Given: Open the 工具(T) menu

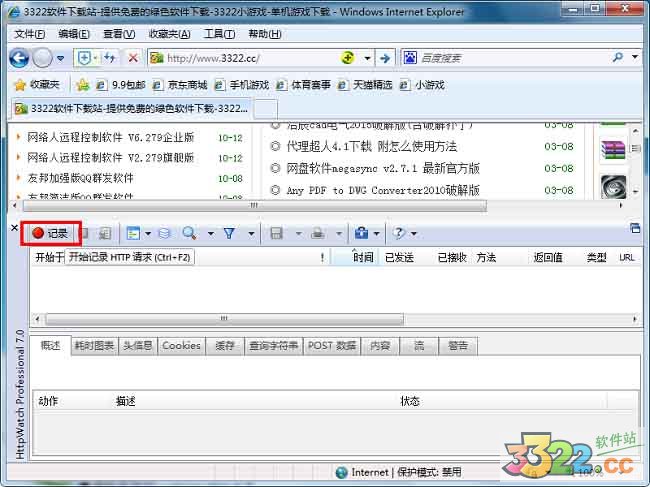Looking at the screenshot, I should click(219, 34).
